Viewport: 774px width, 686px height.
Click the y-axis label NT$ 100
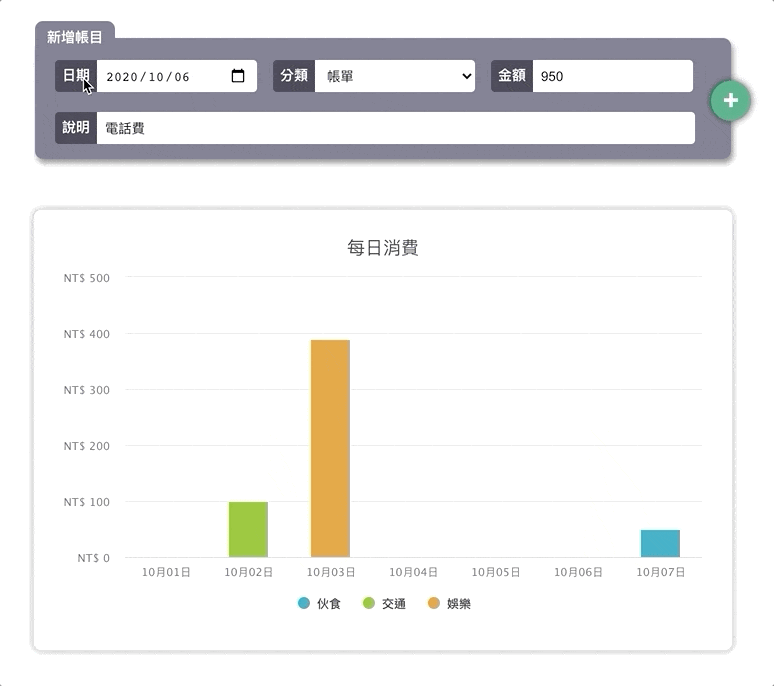[87, 502]
